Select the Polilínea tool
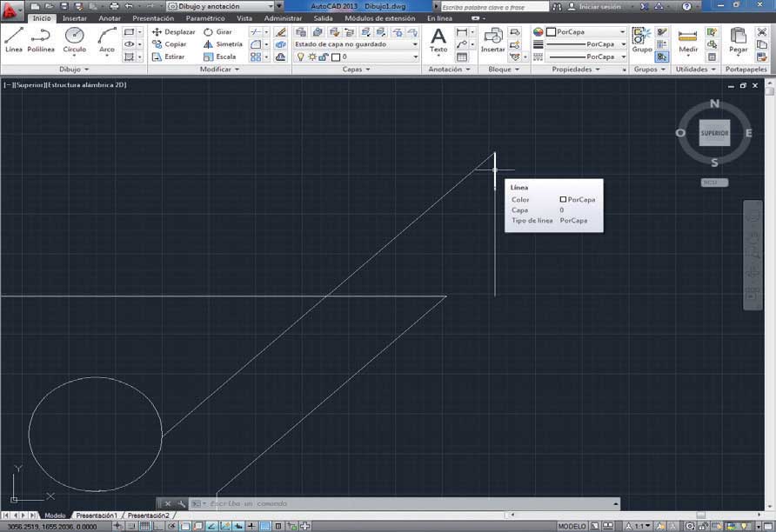The height and width of the screenshot is (532, 776). pyautogui.click(x=41, y=40)
